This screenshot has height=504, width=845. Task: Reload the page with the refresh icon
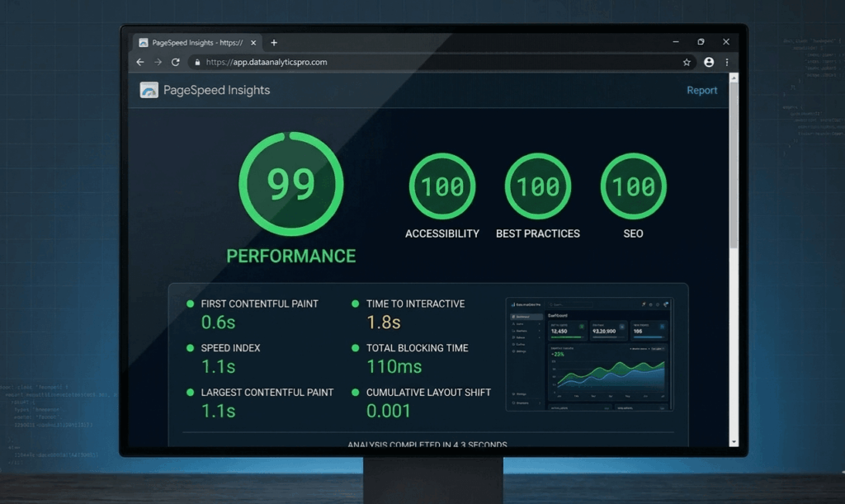pyautogui.click(x=176, y=62)
